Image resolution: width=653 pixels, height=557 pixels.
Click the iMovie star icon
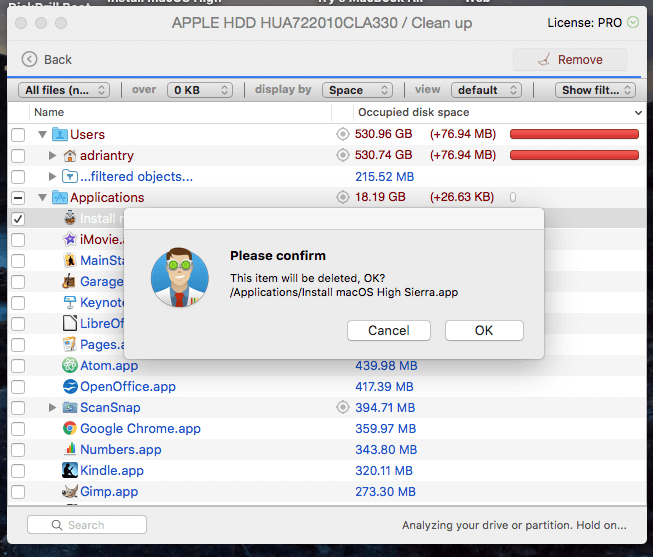(70, 240)
